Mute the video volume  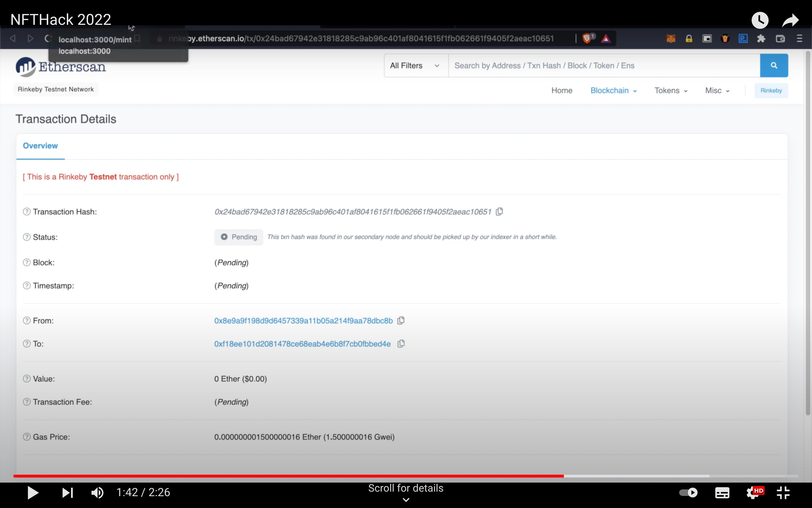click(97, 492)
